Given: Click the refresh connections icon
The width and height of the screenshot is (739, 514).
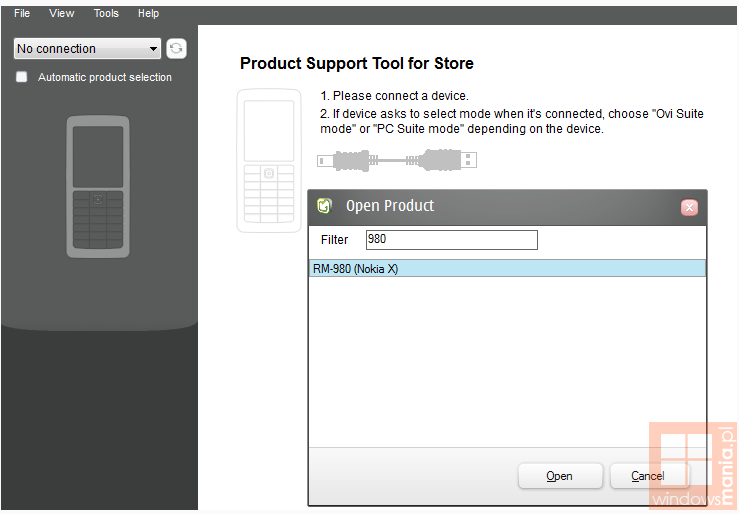Looking at the screenshot, I should click(x=176, y=49).
